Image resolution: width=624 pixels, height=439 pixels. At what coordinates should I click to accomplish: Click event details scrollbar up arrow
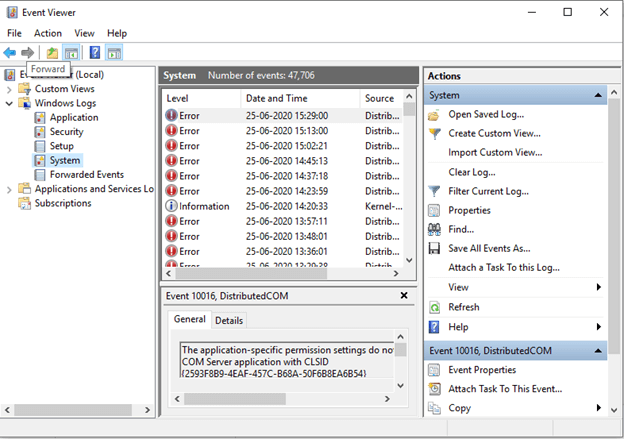401,336
